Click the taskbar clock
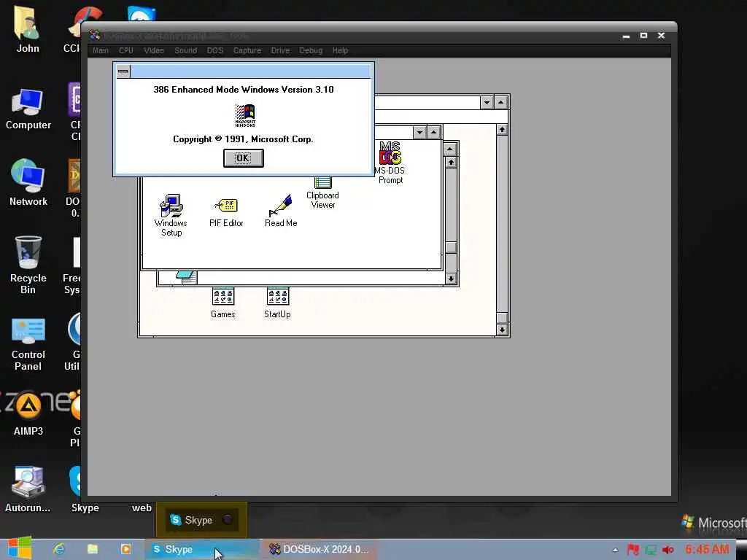 coord(707,550)
